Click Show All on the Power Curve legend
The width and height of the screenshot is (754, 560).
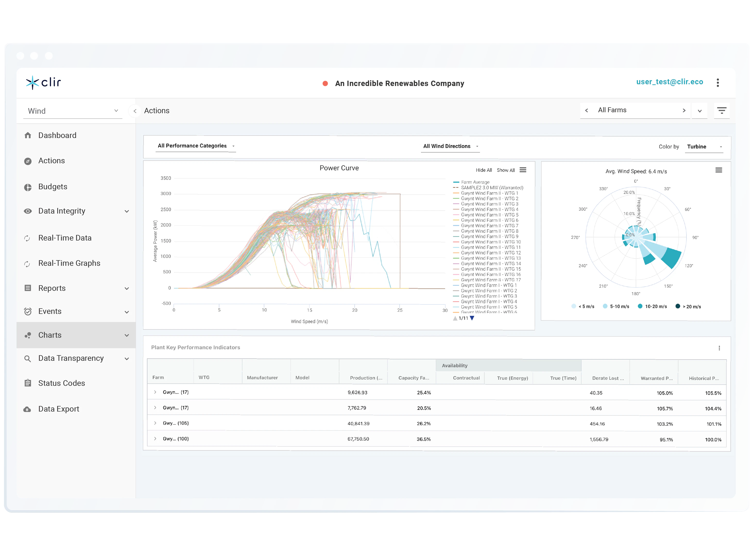506,170
